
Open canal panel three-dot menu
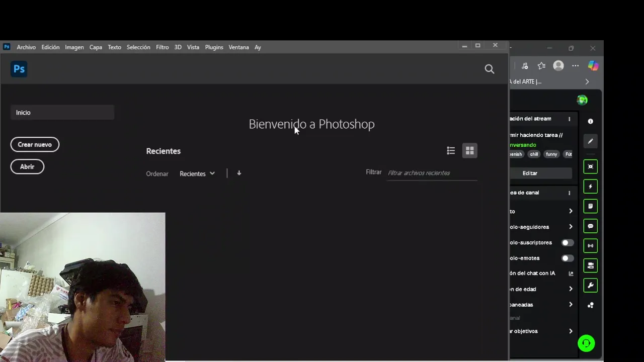point(569,193)
